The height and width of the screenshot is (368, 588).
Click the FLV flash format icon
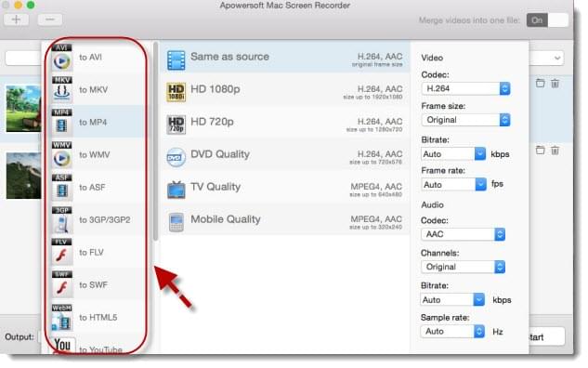62,253
